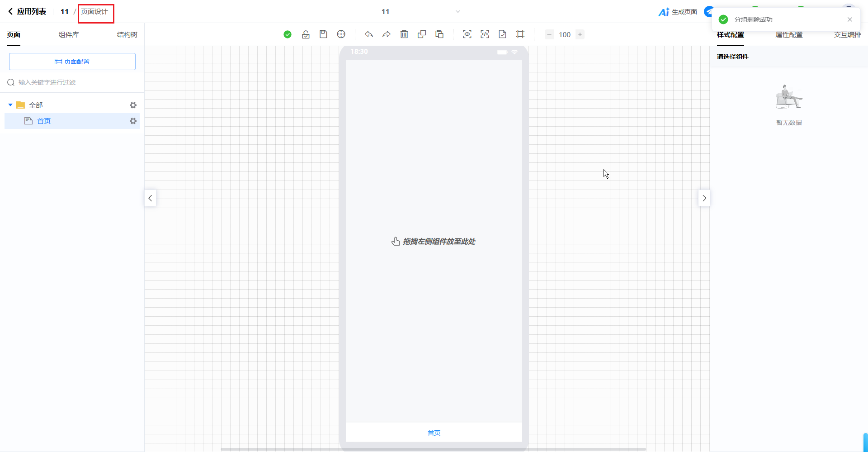
Task: Click the crosshair locate icon
Action: [341, 34]
